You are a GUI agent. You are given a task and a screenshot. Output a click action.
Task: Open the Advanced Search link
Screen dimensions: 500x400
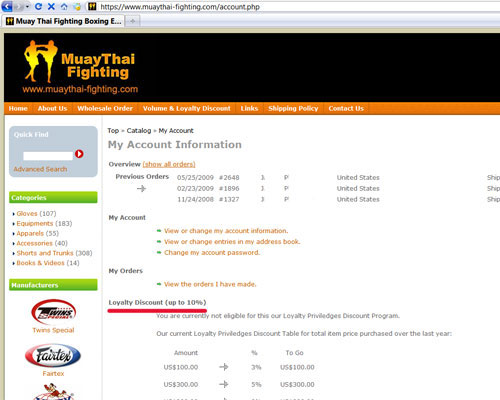point(40,169)
